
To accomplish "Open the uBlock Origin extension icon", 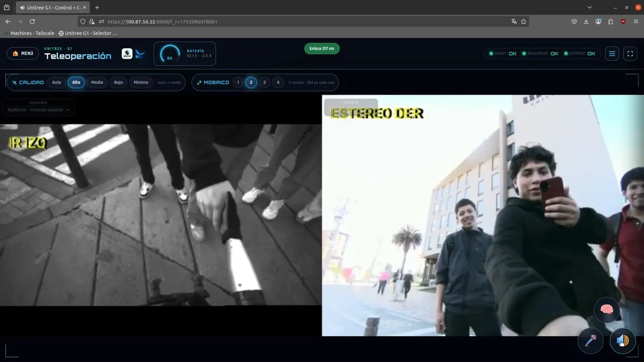I will 623,22.
